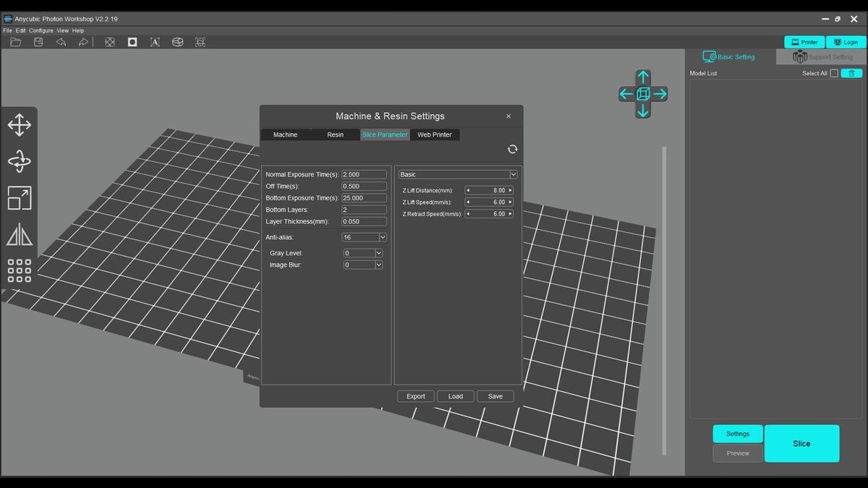The width and height of the screenshot is (868, 488).
Task: Click the Printer button
Action: 804,42
